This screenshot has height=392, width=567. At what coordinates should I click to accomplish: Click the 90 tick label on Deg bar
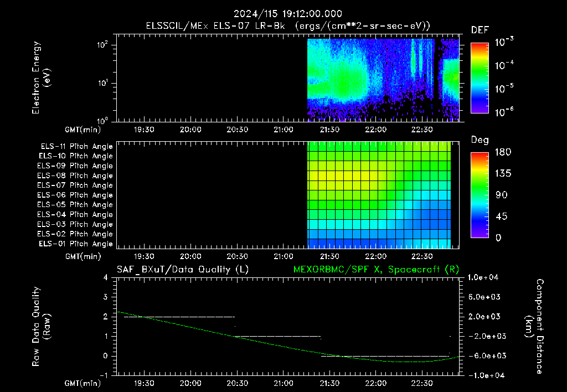(501, 195)
